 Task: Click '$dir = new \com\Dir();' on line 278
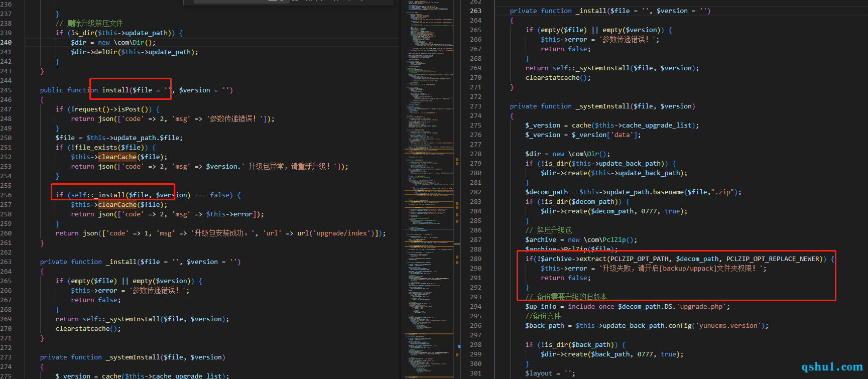pyautogui.click(x=567, y=154)
